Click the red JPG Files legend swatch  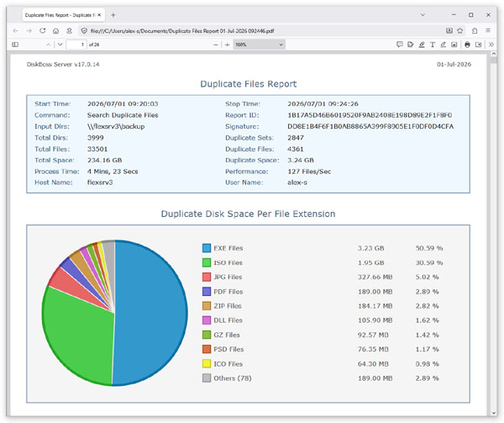(x=207, y=277)
